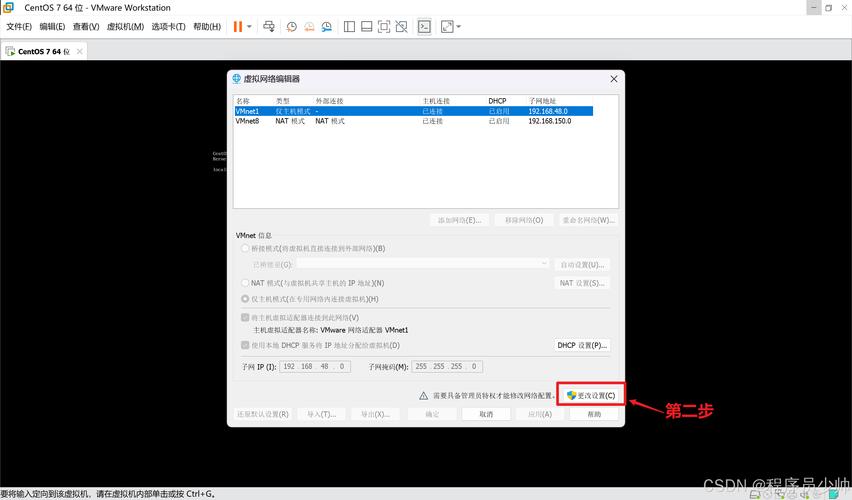Take a snapshot with the clock-plus icon
852x500 pixels.
click(292, 27)
